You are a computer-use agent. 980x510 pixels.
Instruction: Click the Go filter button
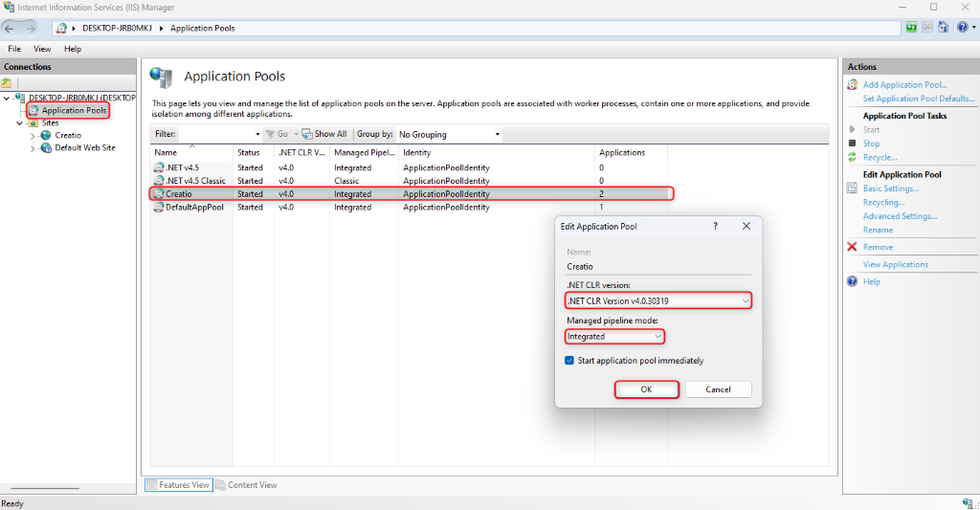(277, 134)
